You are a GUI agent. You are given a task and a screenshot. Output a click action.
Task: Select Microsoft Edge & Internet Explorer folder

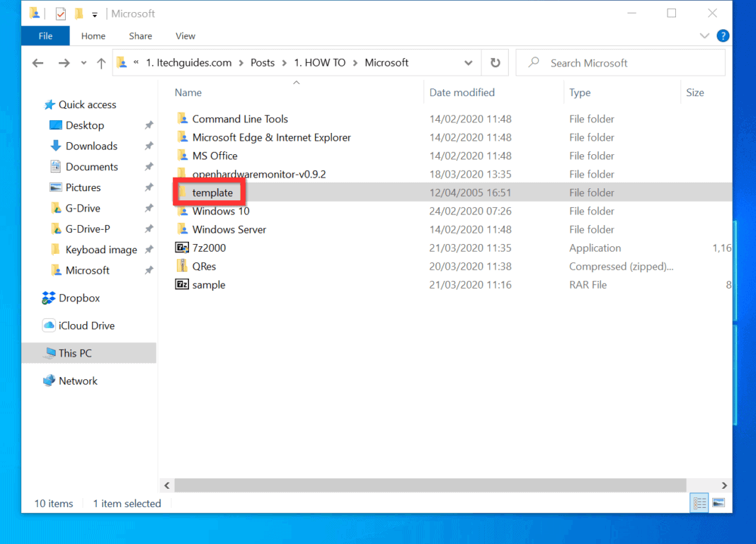271,137
